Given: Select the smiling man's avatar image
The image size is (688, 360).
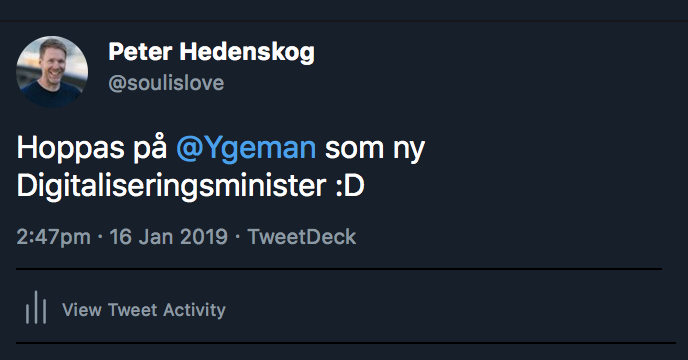Looking at the screenshot, I should pos(52,72).
